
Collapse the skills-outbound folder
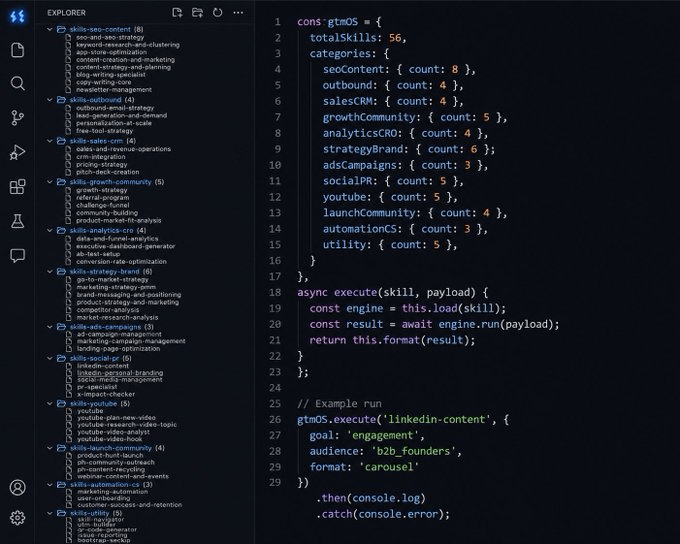[49, 100]
